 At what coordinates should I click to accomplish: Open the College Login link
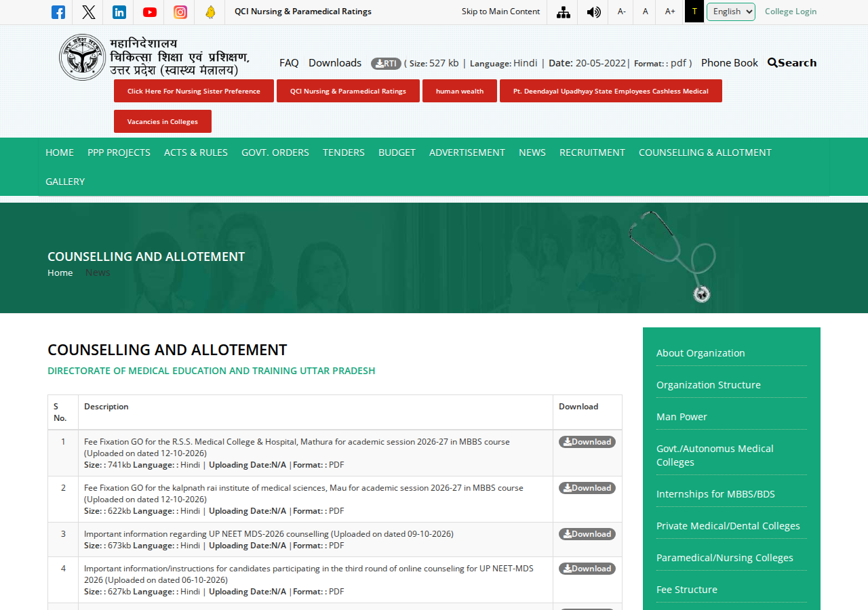[791, 12]
